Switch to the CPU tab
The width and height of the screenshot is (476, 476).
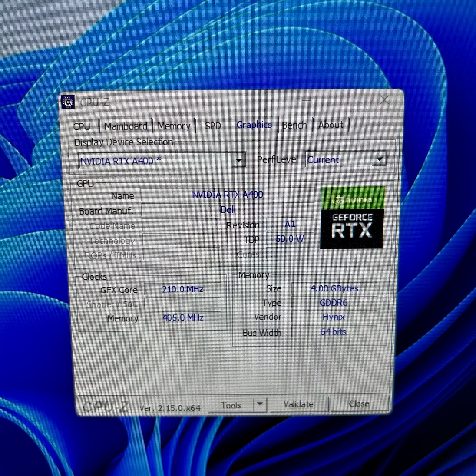[82, 126]
